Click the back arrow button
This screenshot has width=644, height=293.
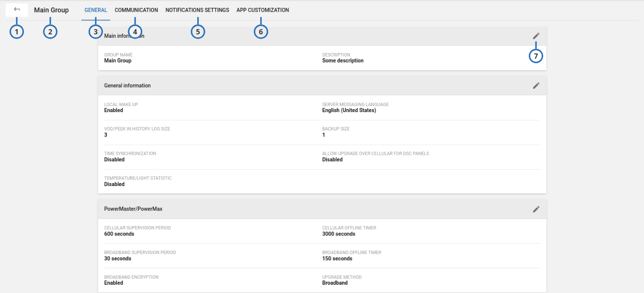[17, 10]
